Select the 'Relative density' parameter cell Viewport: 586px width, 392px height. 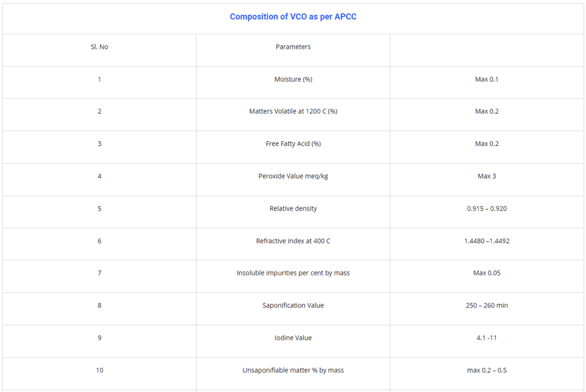[293, 209]
